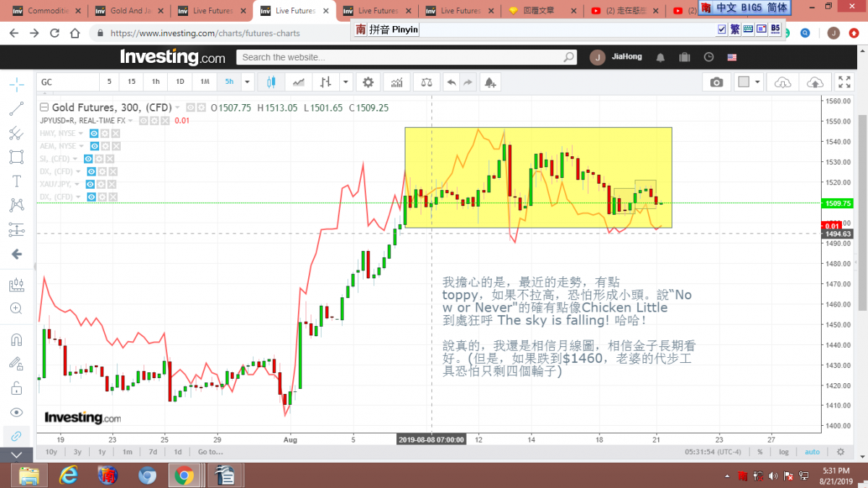This screenshot has height=488, width=868.
Task: Collapse the Gold Futures legend box
Action: coord(44,108)
